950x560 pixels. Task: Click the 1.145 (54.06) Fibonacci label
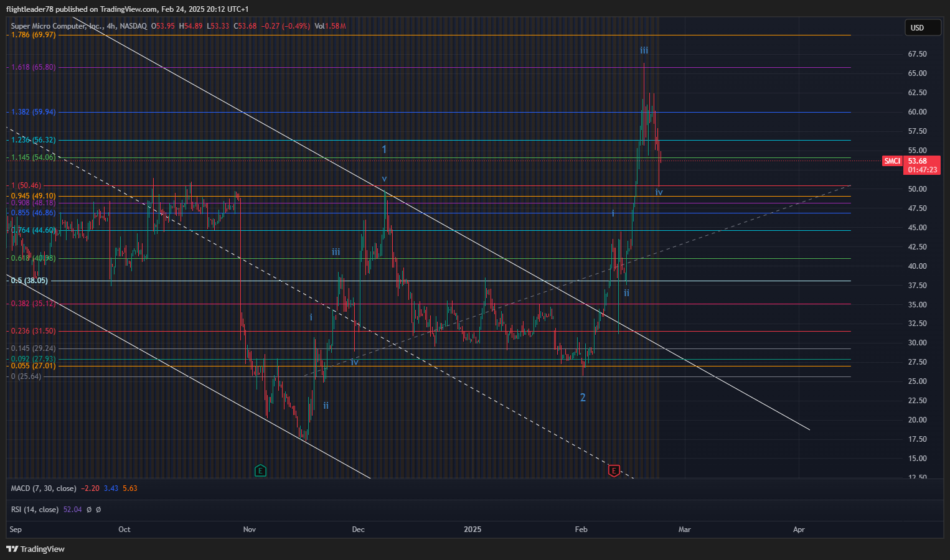pyautogui.click(x=34, y=157)
